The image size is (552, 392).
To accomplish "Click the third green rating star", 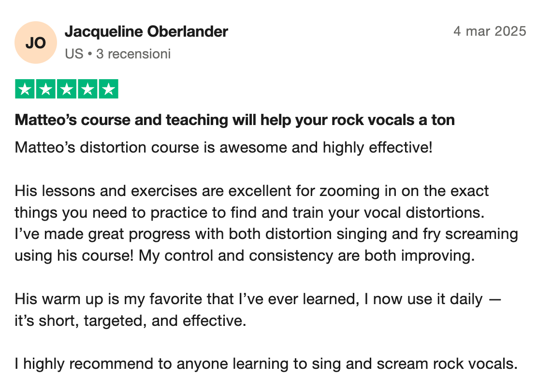I will (67, 89).
